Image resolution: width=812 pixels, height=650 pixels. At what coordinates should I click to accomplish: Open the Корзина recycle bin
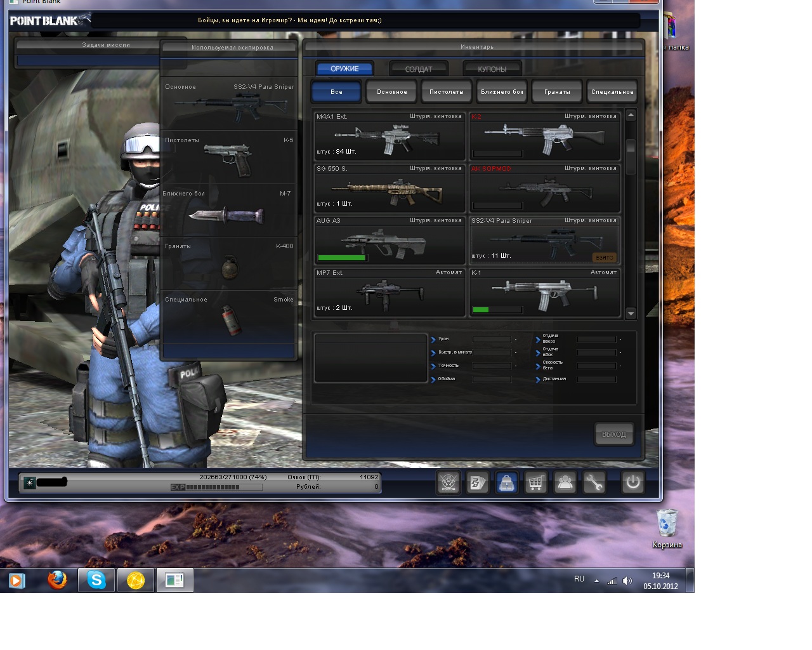(x=667, y=529)
